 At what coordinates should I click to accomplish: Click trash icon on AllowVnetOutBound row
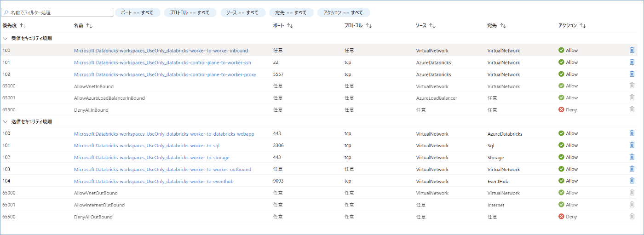click(632, 193)
